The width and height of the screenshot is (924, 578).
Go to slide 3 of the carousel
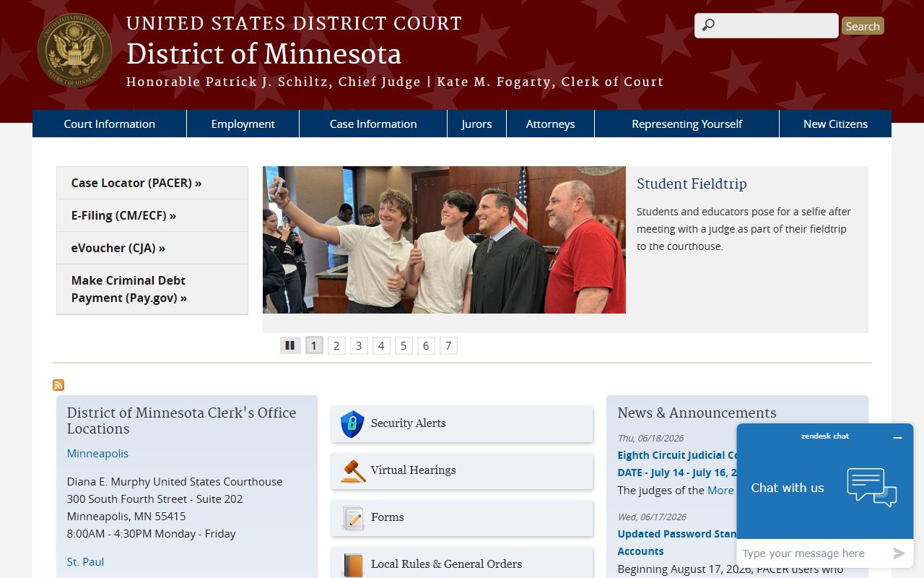point(359,345)
